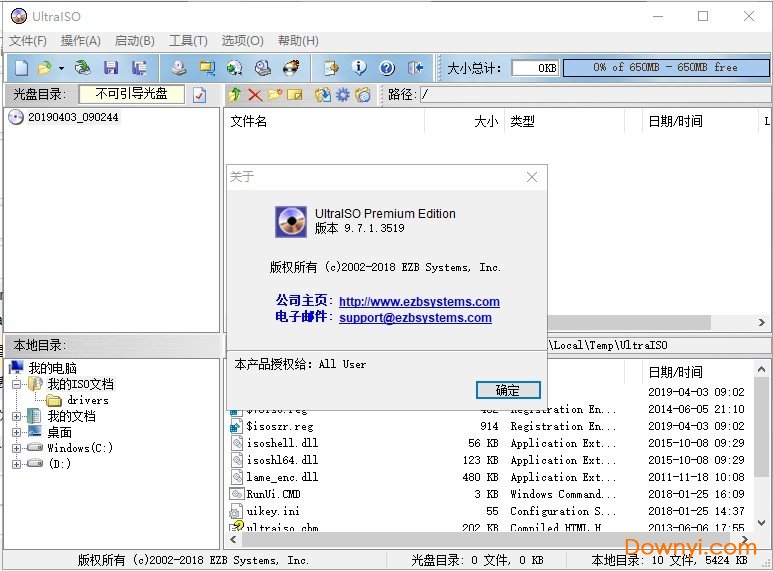Click the right arrow of the disc list scrollbar

tap(762, 322)
